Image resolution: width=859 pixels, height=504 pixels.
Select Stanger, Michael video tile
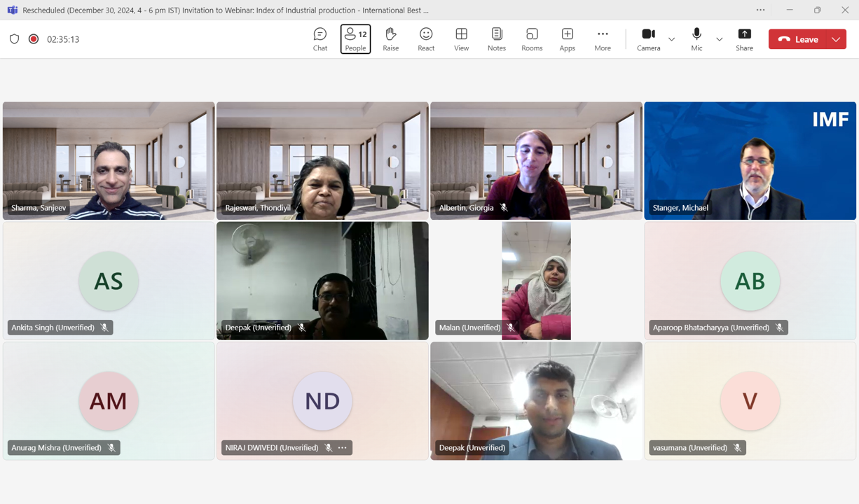(x=750, y=161)
